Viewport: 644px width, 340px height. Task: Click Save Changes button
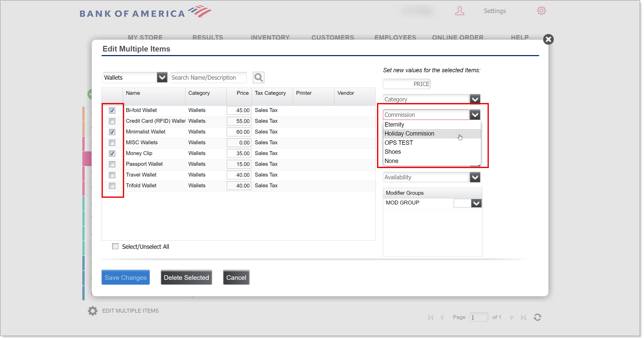(126, 277)
